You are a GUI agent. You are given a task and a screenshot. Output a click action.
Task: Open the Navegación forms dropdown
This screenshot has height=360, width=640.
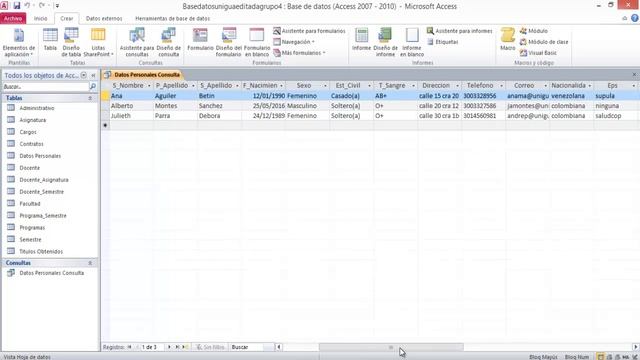[294, 42]
